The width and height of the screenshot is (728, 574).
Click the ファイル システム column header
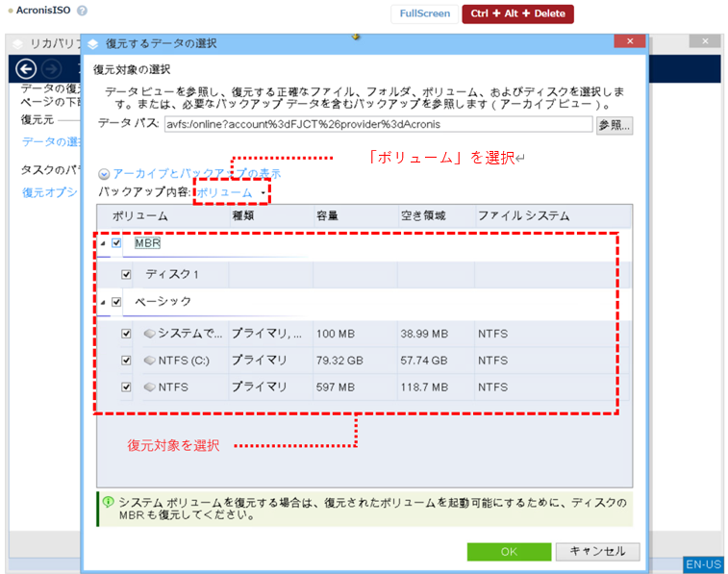point(524,216)
